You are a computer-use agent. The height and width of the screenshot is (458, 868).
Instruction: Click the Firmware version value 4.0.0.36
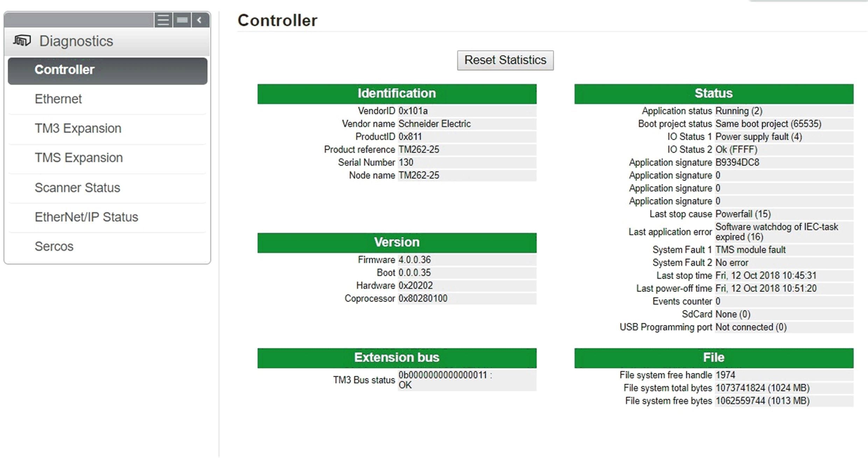tap(415, 260)
